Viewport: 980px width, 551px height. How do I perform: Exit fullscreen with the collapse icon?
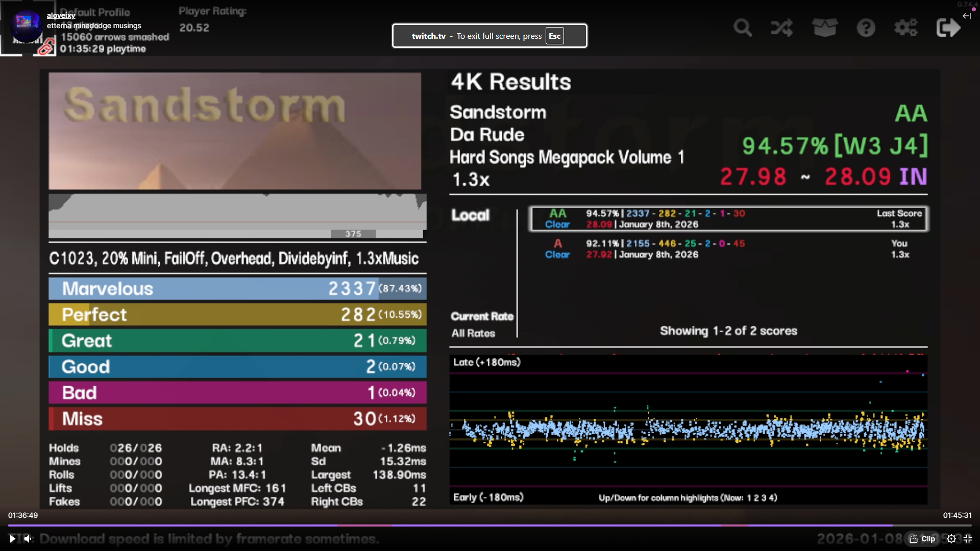pos(968,539)
